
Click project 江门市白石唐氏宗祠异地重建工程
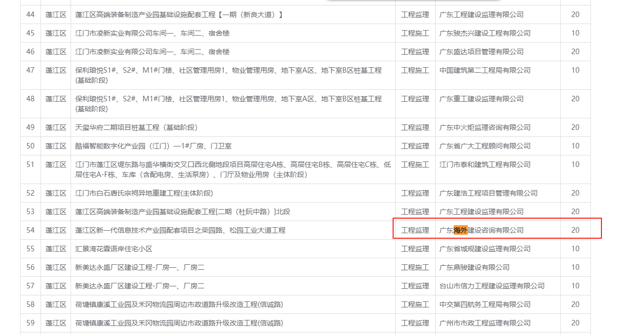(144, 193)
